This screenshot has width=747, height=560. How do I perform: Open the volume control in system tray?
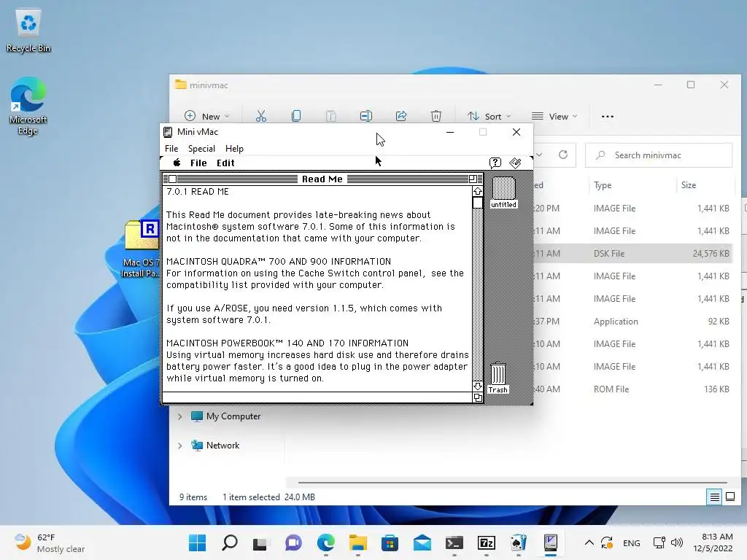pyautogui.click(x=676, y=542)
